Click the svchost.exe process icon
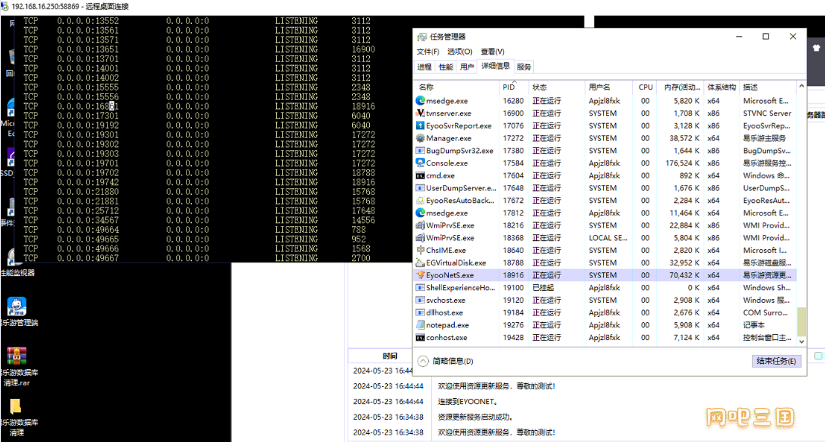 click(420, 300)
